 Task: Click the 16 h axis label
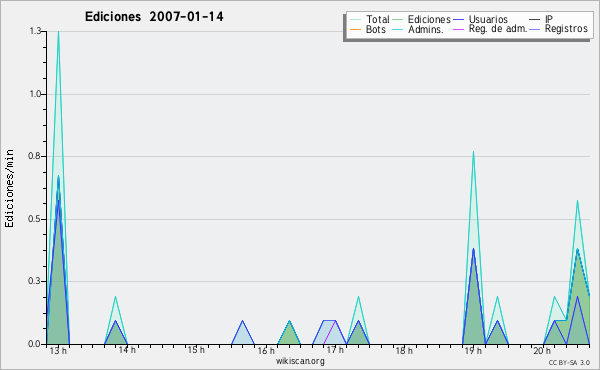[266, 350]
